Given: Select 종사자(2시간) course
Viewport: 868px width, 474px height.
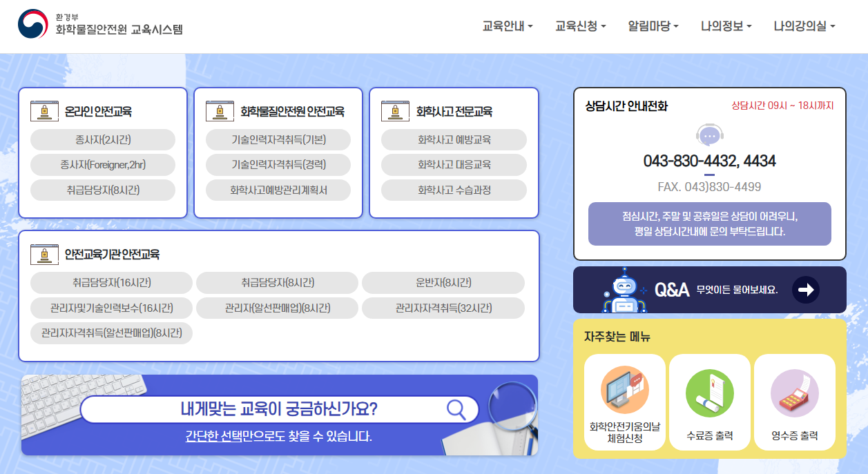Looking at the screenshot, I should [x=103, y=139].
